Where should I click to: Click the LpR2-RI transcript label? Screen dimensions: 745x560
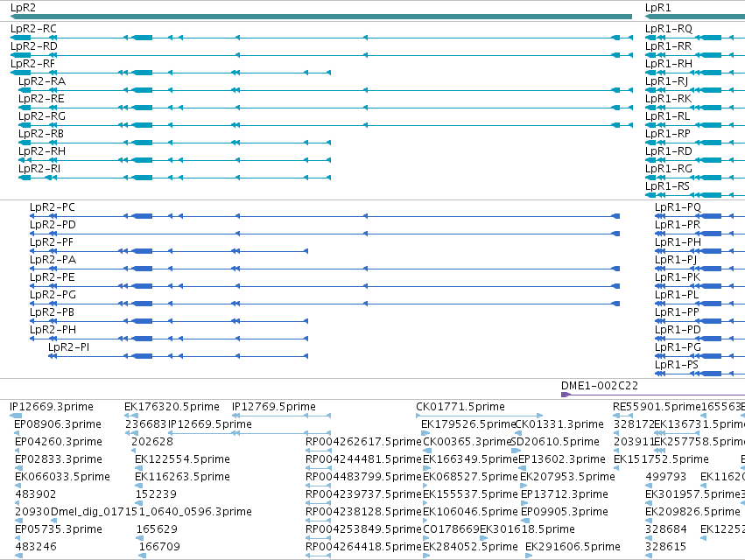pyautogui.click(x=39, y=170)
